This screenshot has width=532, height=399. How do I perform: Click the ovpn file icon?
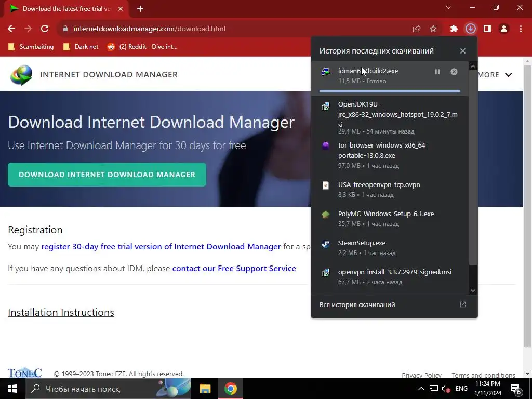pyautogui.click(x=325, y=185)
